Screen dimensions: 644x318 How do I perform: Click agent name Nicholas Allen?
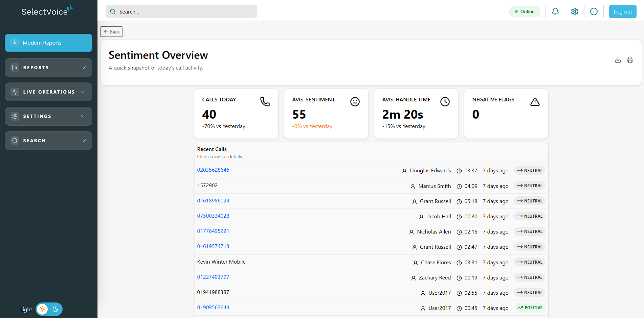pos(434,232)
